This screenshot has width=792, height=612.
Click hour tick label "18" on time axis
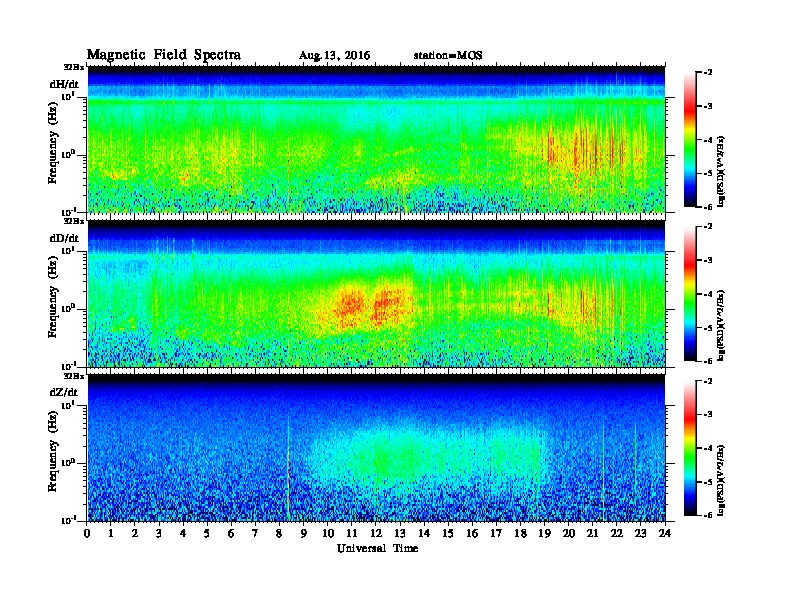coord(520,534)
